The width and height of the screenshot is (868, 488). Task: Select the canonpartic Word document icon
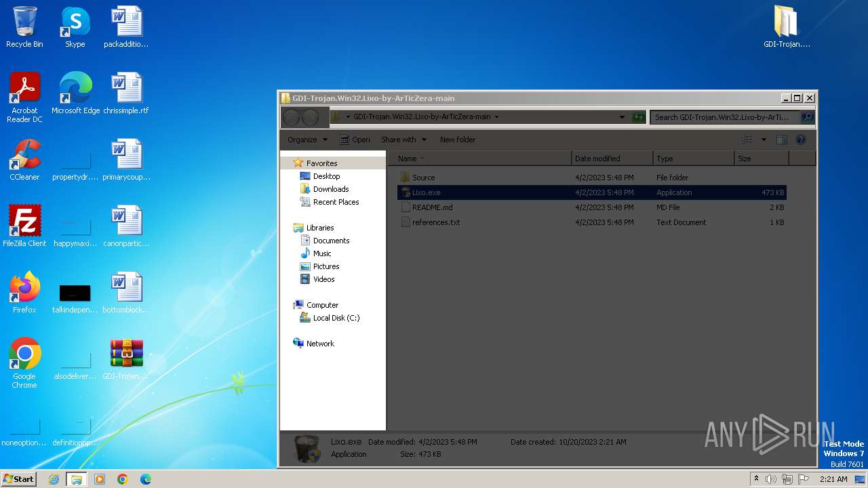126,226
